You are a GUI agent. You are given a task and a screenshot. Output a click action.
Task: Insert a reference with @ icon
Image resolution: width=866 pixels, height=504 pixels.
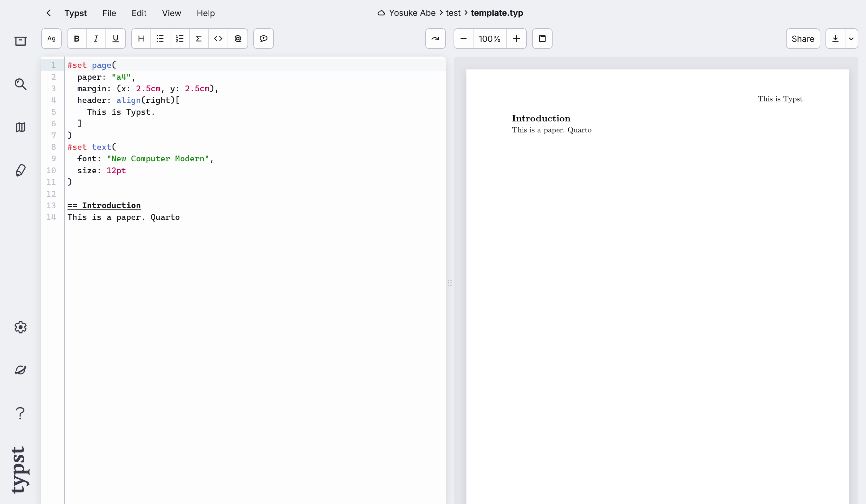(238, 39)
